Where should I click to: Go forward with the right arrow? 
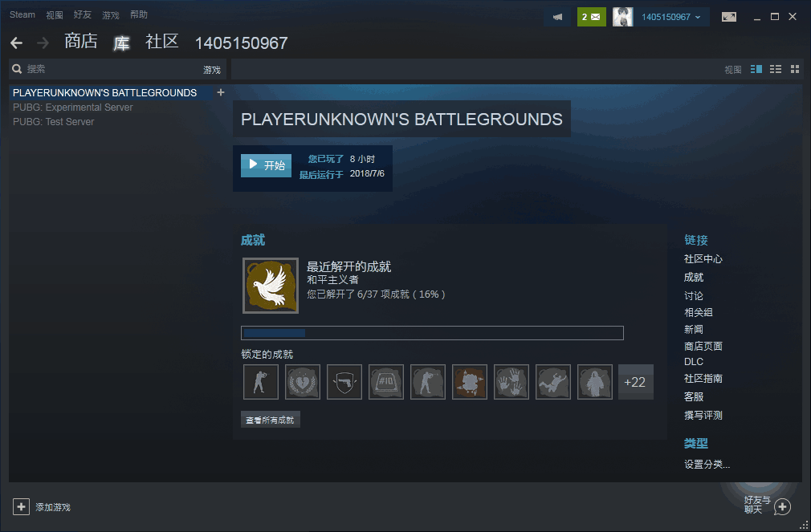pos(43,43)
